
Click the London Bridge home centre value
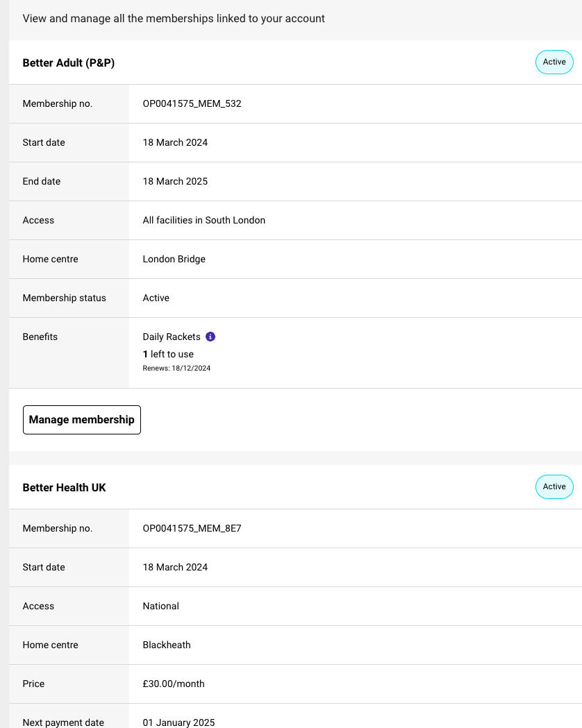pos(174,259)
